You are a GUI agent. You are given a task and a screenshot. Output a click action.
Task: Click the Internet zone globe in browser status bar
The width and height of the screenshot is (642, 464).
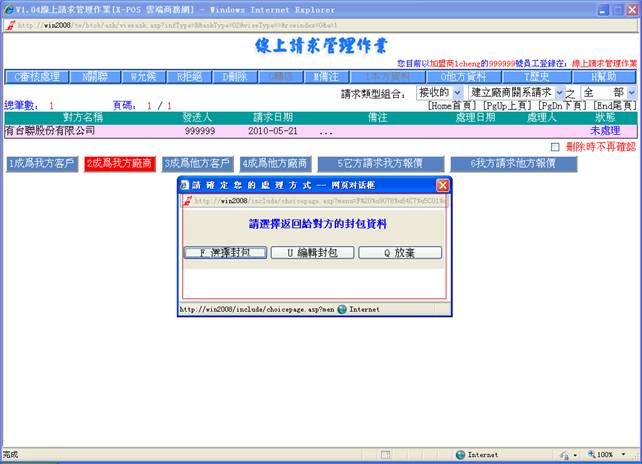[x=460, y=455]
